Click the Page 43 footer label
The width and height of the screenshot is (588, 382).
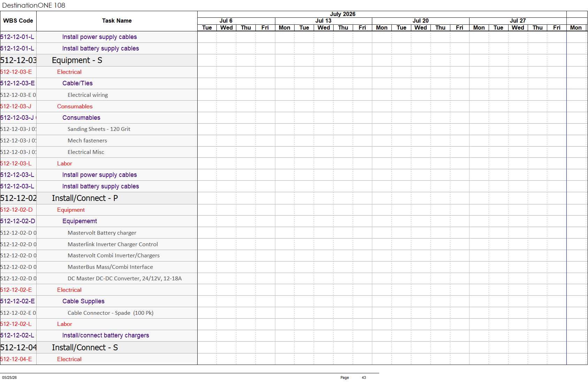(353, 377)
